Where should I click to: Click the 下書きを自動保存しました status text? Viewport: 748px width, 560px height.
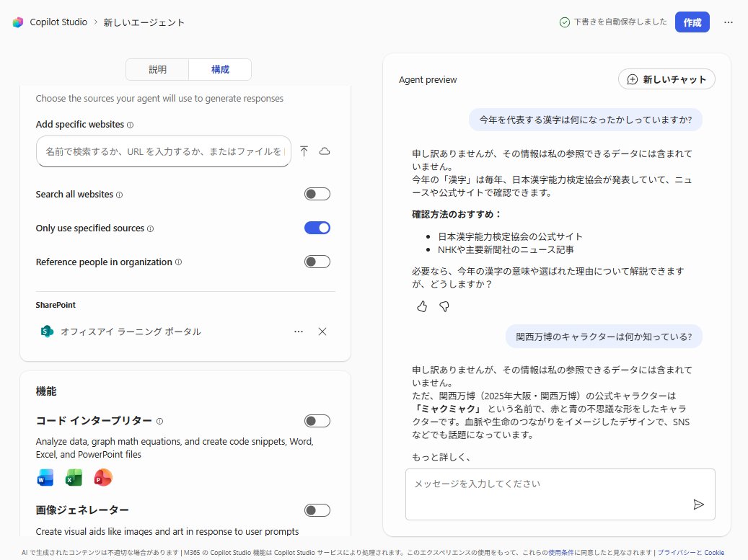click(x=620, y=22)
